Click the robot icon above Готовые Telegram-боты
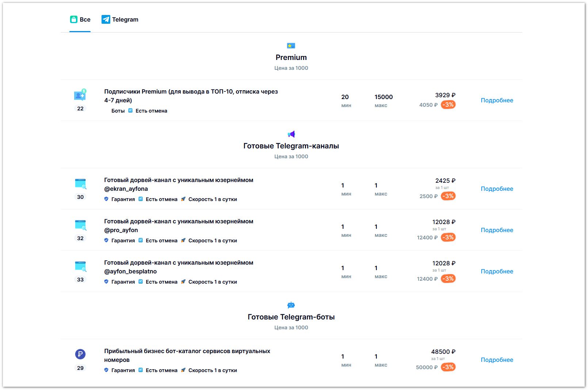This screenshot has width=588, height=390. [291, 305]
